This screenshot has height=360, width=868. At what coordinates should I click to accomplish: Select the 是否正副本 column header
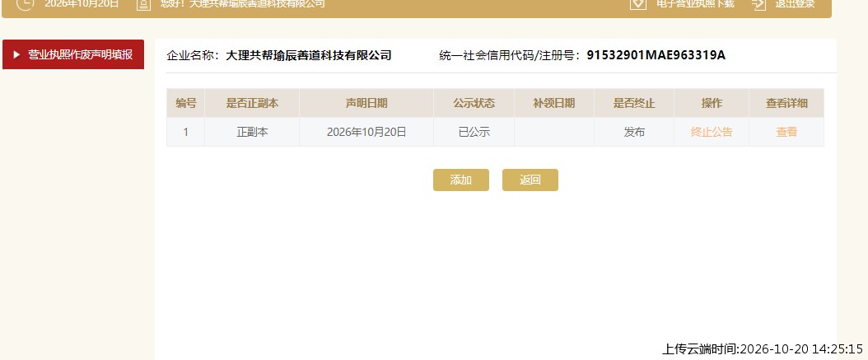point(252,103)
